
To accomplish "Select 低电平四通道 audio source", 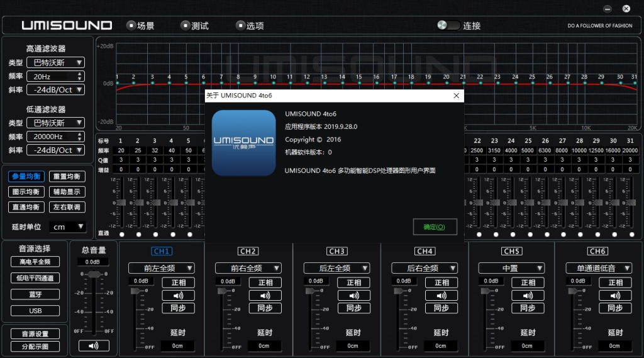I will (35, 278).
